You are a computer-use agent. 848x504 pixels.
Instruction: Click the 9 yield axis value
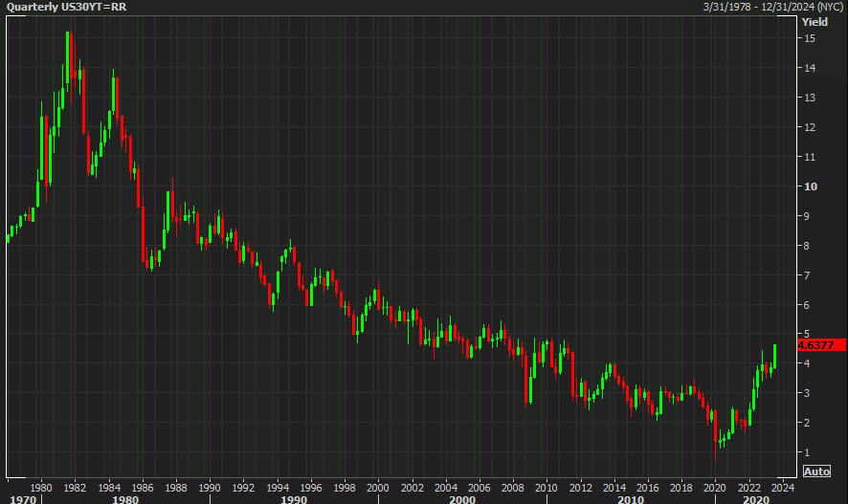click(807, 216)
